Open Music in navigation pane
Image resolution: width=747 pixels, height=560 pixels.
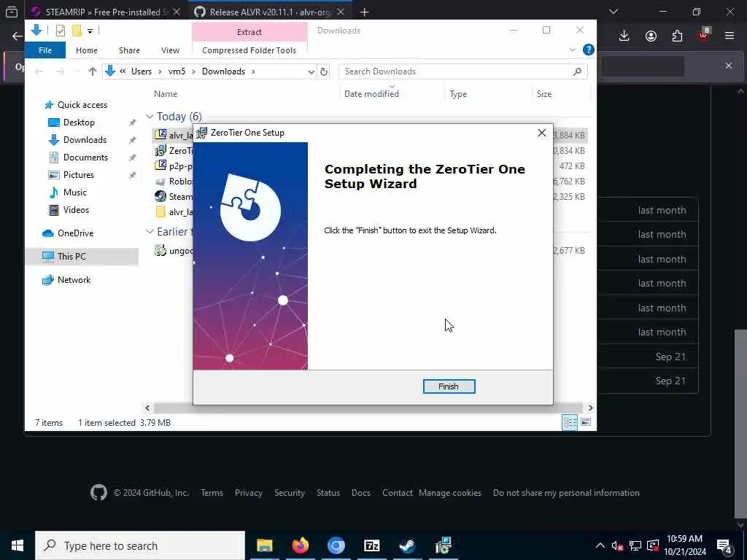(75, 192)
